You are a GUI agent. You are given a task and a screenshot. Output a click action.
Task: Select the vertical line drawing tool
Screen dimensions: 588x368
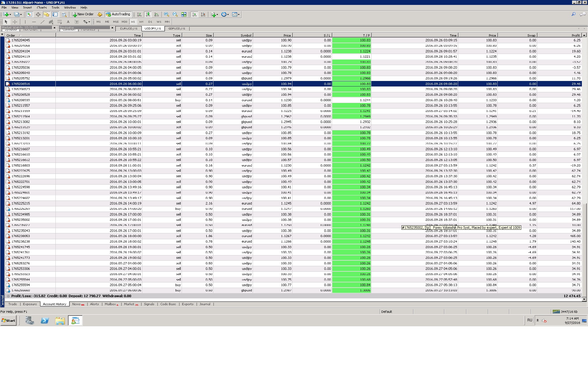25,22
